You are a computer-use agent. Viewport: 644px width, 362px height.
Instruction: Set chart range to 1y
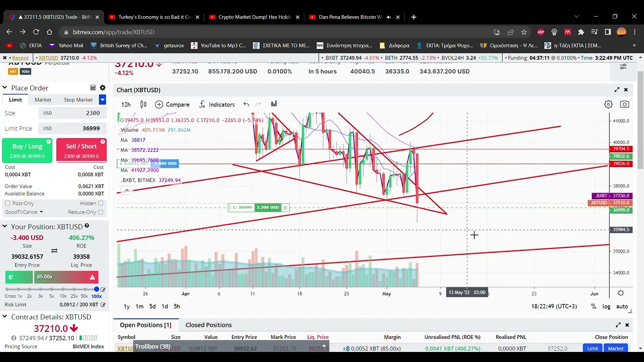click(127, 307)
